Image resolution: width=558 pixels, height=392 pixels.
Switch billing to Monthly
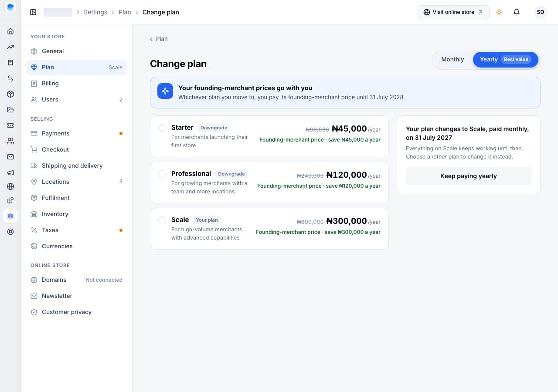(453, 60)
